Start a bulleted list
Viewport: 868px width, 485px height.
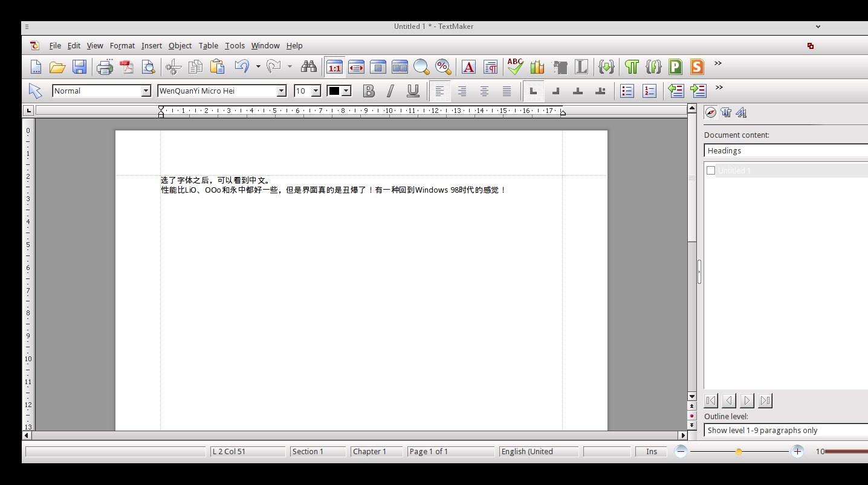click(627, 91)
